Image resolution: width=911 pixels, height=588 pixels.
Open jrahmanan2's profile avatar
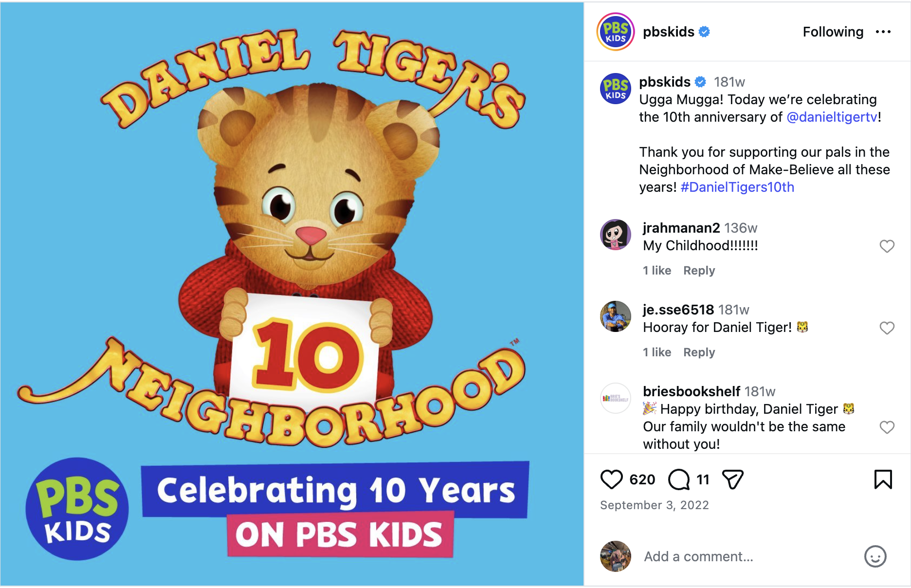click(x=616, y=235)
